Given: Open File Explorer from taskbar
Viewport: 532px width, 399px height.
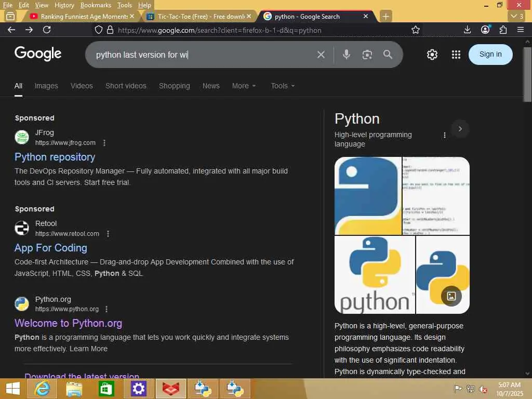Looking at the screenshot, I should (74, 389).
